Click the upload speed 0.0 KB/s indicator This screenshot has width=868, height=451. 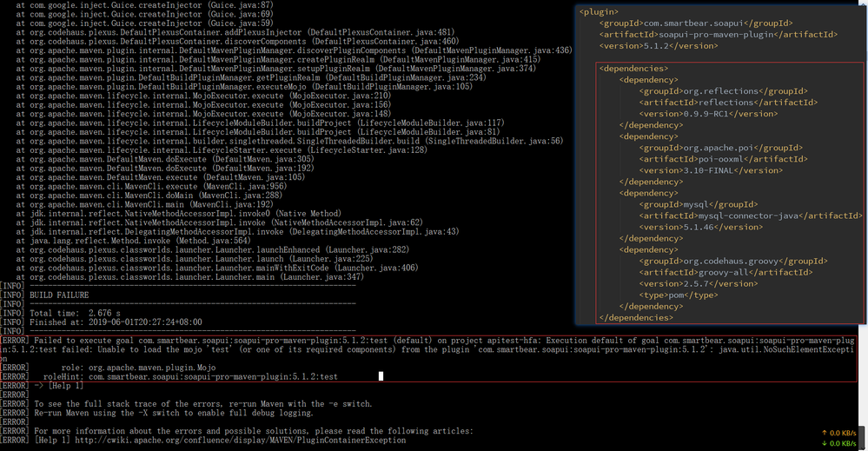pos(838,434)
